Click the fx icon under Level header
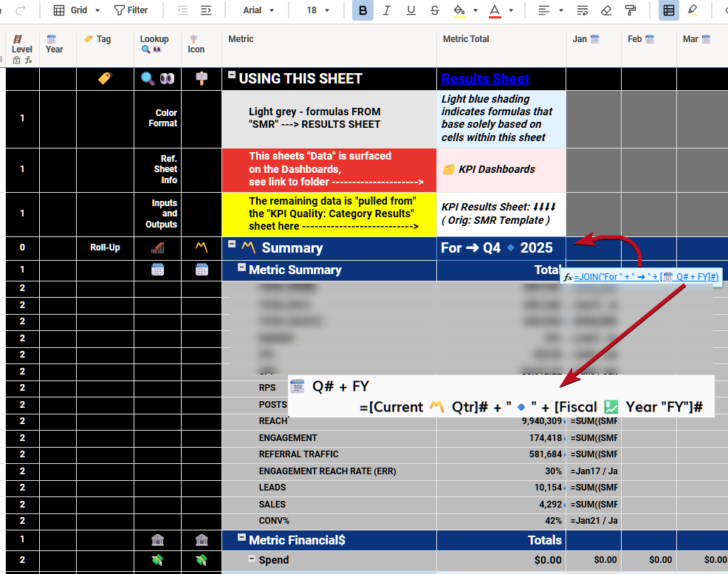 29,60
